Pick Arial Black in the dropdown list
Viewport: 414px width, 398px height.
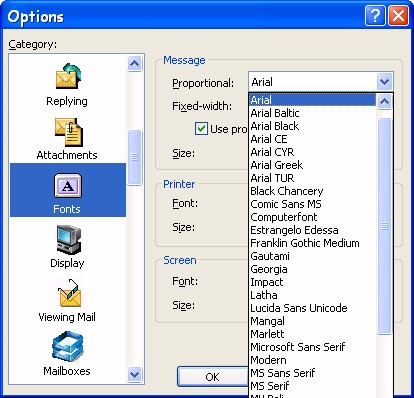(275, 126)
